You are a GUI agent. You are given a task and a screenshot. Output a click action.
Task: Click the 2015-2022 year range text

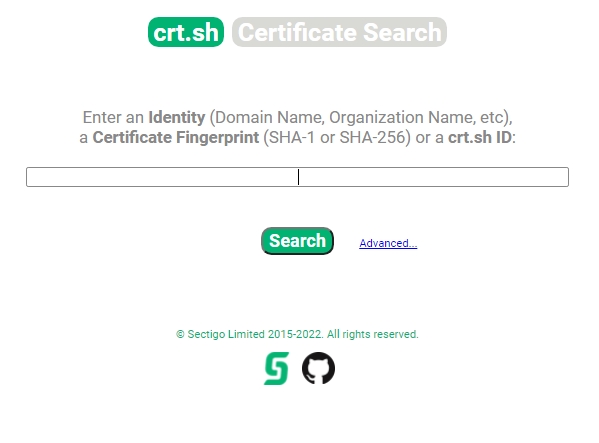point(295,334)
